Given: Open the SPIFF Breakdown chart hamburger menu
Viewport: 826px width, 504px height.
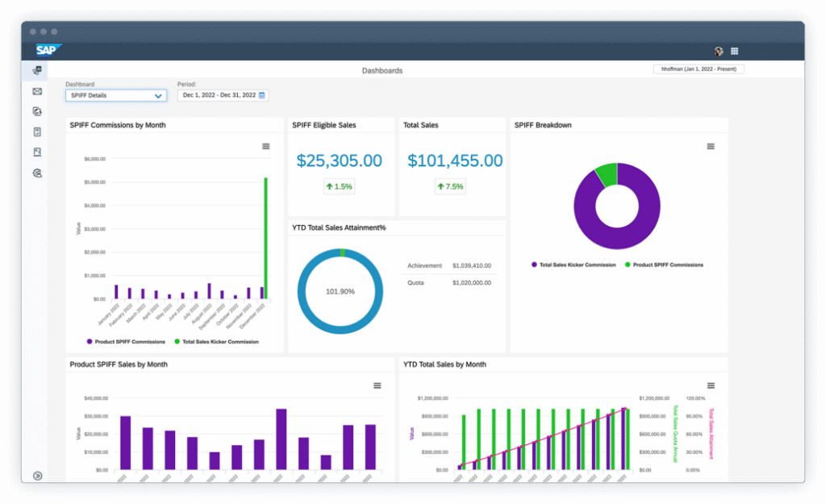Looking at the screenshot, I should coord(711,146).
